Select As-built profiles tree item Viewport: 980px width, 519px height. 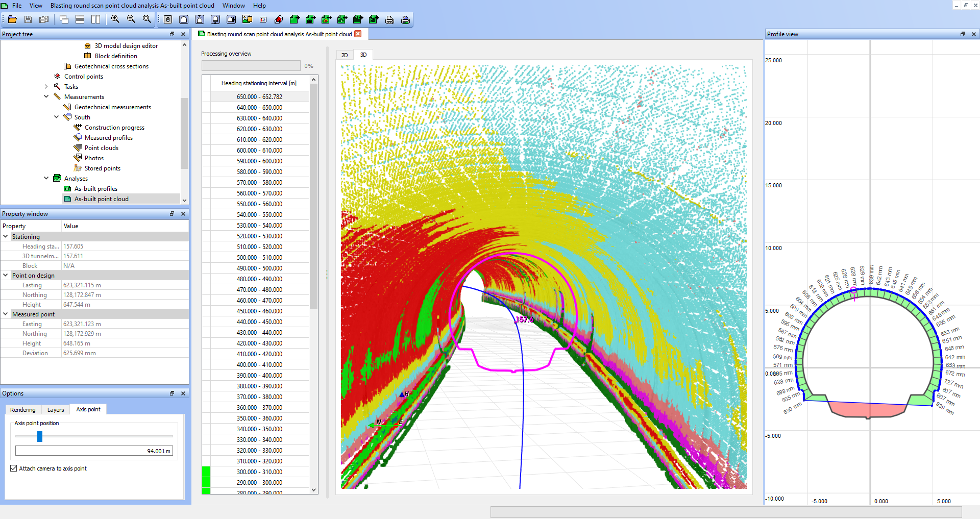(96, 189)
